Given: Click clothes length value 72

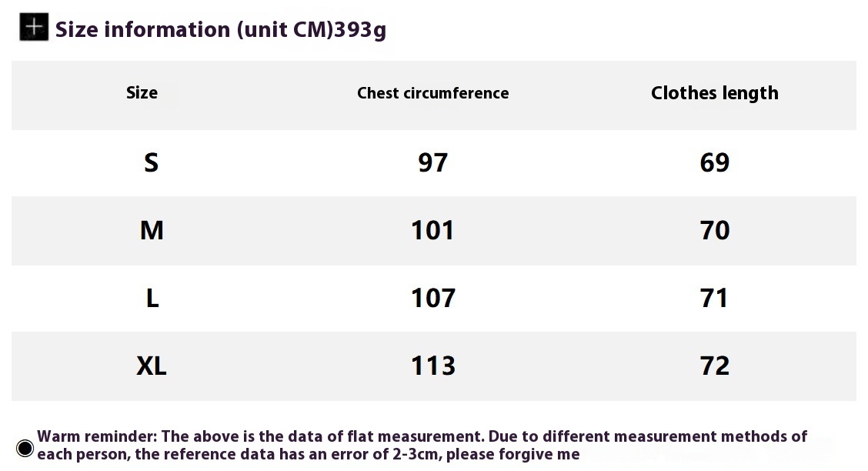Looking at the screenshot, I should pyautogui.click(x=714, y=366).
